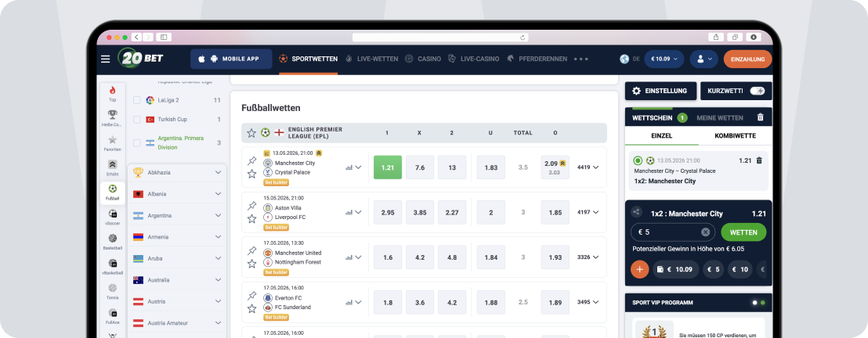The image size is (868, 338).
Task: Select the Kombiwette bet type tab
Action: [x=735, y=135]
